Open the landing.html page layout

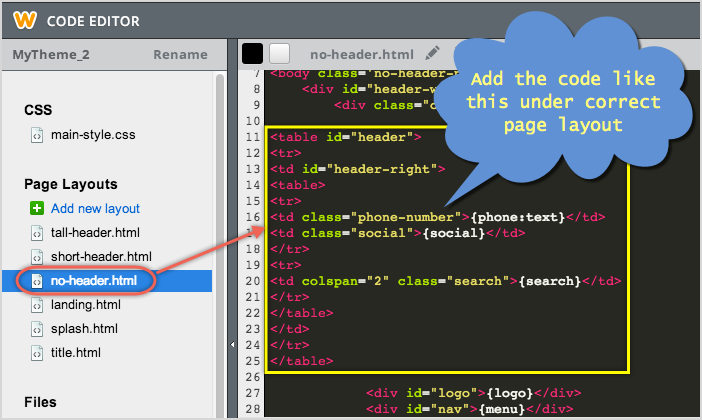(x=86, y=304)
